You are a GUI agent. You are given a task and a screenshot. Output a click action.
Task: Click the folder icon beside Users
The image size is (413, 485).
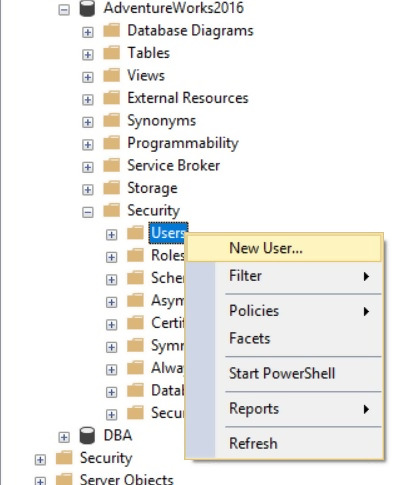135,233
